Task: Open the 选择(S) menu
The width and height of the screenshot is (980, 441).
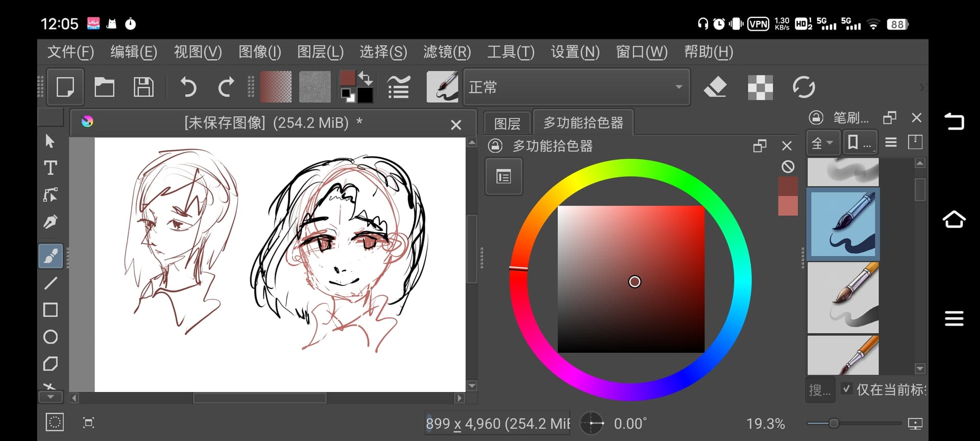Action: point(383,52)
